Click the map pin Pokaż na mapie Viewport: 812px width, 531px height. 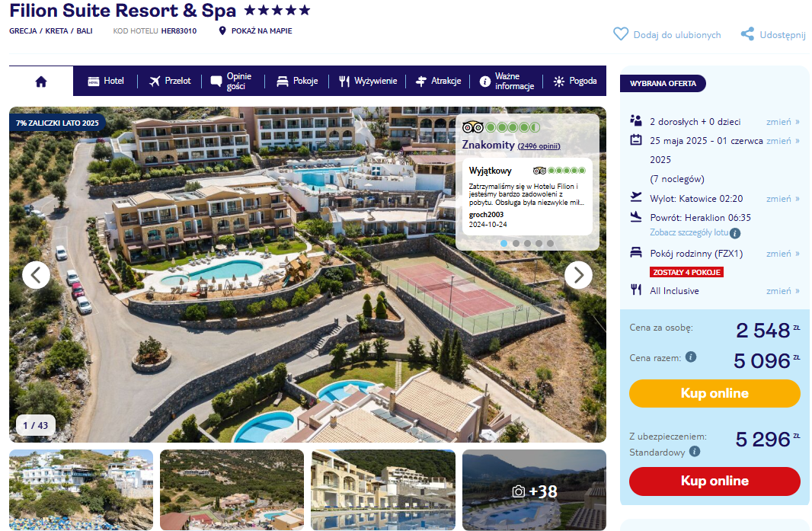(x=222, y=31)
